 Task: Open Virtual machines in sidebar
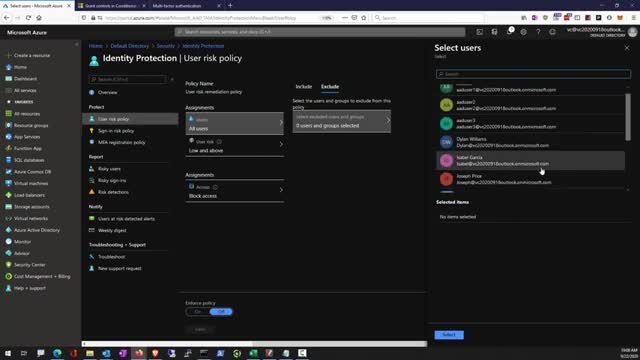27,183
